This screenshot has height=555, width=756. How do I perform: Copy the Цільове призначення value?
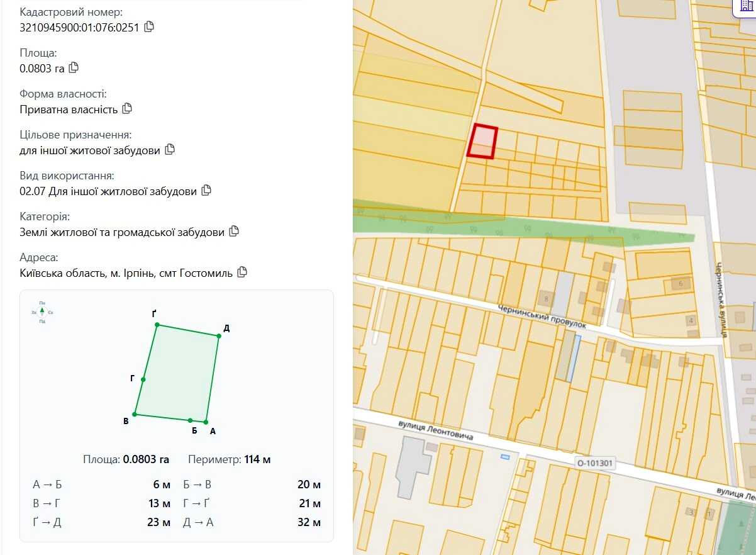click(170, 150)
